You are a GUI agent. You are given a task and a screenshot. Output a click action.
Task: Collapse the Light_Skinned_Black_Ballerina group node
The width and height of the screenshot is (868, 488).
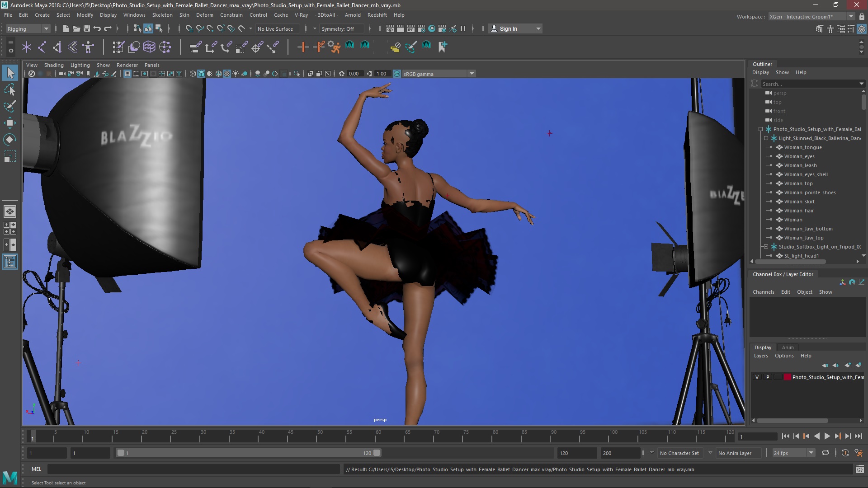coord(766,138)
